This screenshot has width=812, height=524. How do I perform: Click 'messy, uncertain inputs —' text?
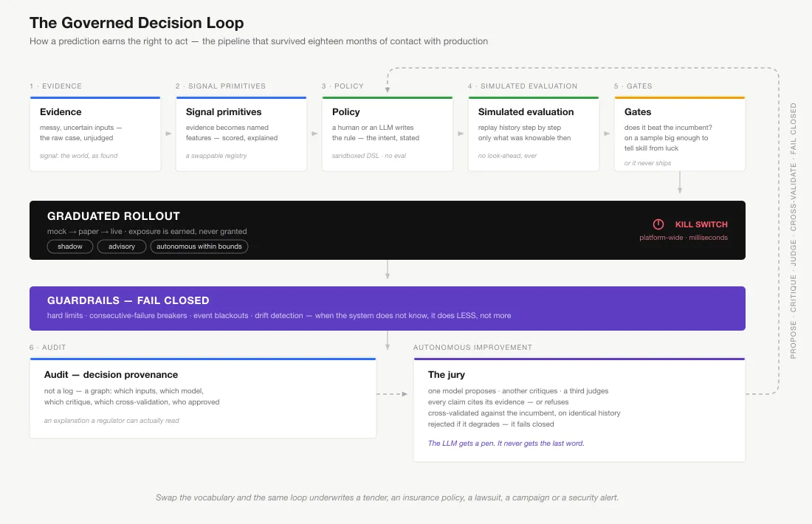click(x=80, y=128)
